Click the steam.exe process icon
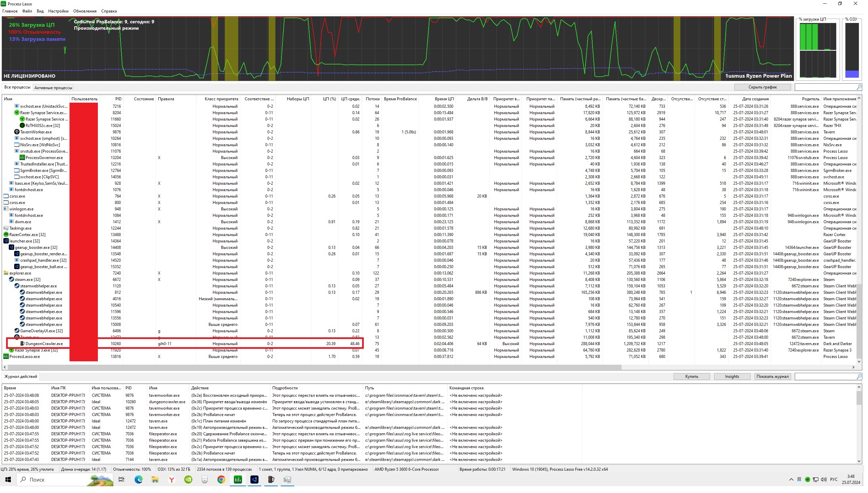Viewport: 868px width, 493px height. point(11,280)
